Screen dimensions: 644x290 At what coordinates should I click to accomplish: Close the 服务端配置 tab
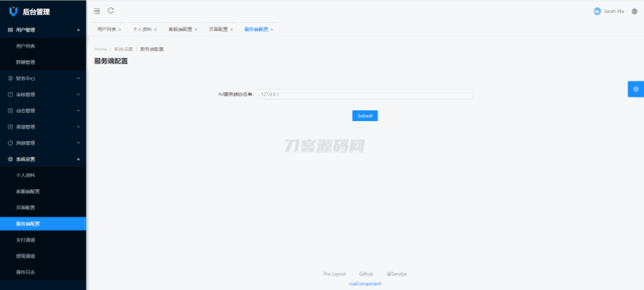point(272,30)
